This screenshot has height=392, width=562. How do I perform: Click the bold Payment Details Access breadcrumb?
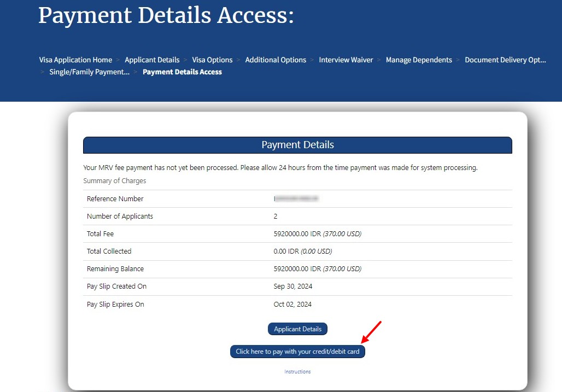point(182,72)
